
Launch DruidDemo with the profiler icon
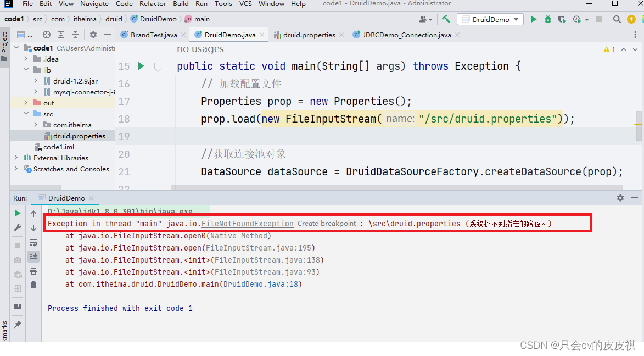577,19
